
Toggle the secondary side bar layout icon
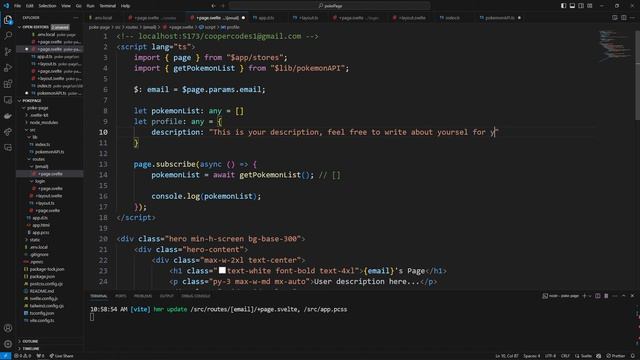(x=581, y=6)
